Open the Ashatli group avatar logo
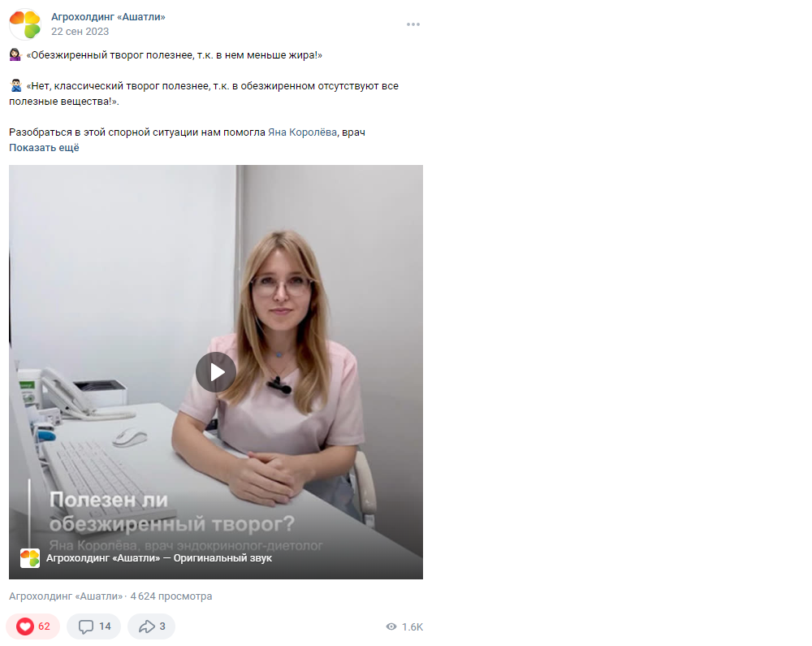 [x=25, y=24]
